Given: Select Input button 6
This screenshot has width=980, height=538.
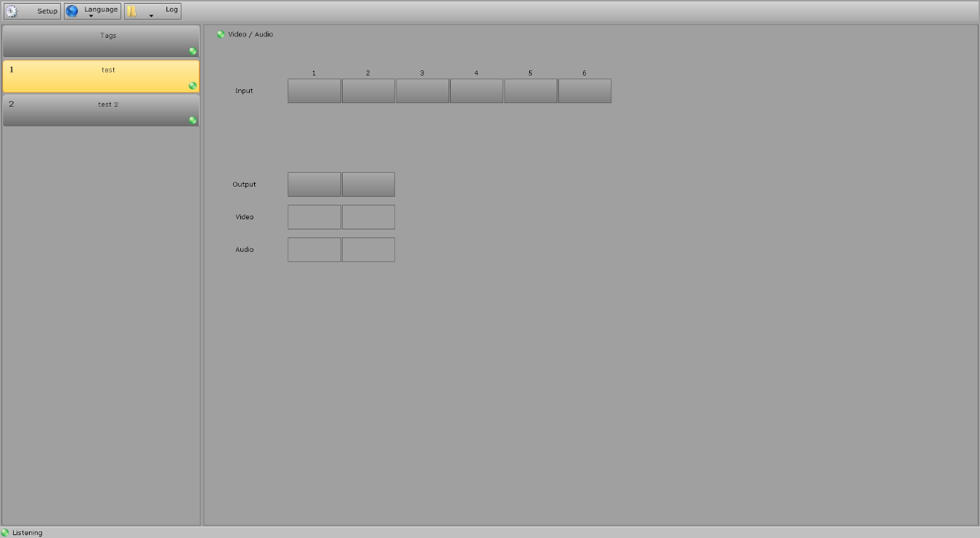Looking at the screenshot, I should (584, 91).
